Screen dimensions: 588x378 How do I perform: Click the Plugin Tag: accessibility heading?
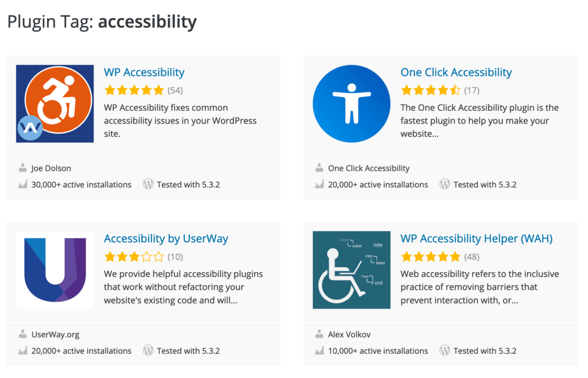tap(102, 22)
